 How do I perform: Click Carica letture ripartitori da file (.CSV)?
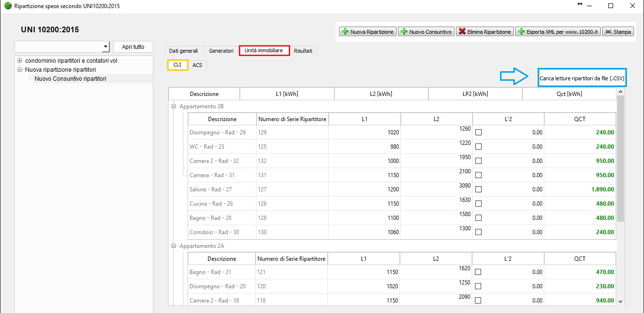coord(582,78)
